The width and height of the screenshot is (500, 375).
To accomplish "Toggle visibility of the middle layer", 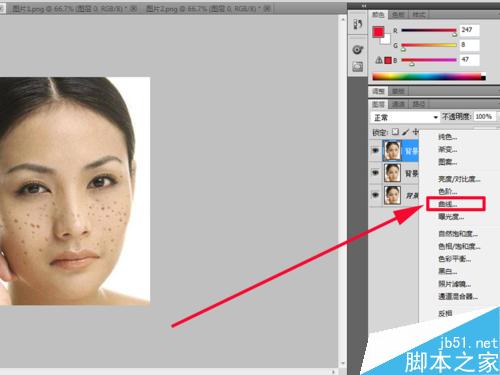I will point(375,173).
